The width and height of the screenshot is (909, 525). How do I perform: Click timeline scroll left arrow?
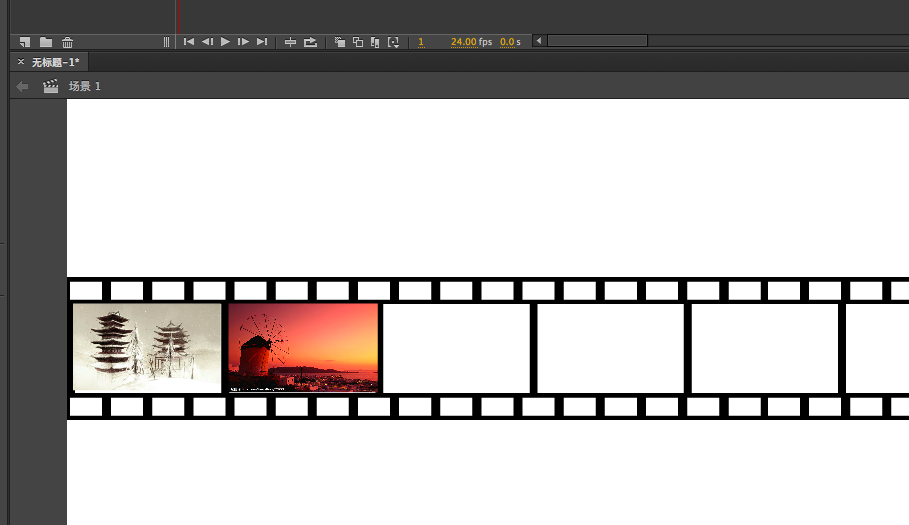[x=539, y=41]
